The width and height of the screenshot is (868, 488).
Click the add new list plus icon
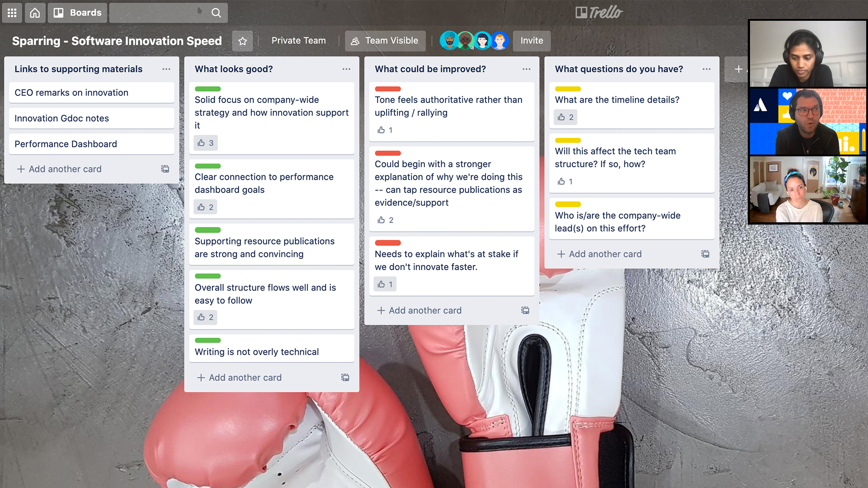[x=739, y=69]
